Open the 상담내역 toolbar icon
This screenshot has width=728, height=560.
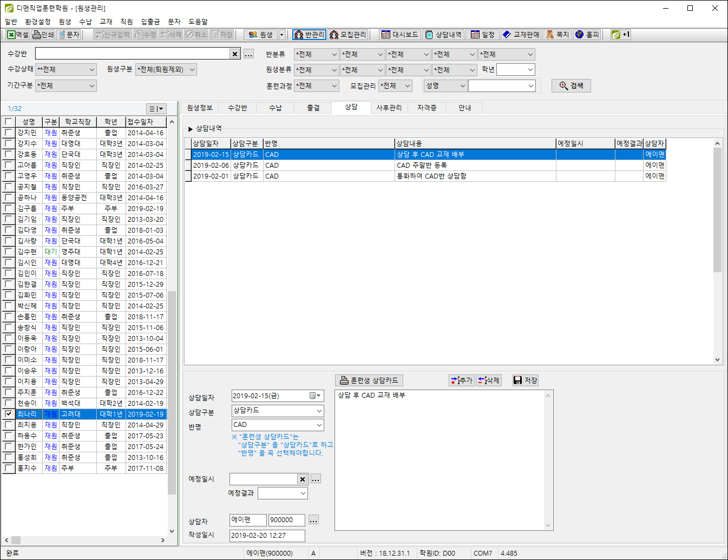[x=443, y=35]
